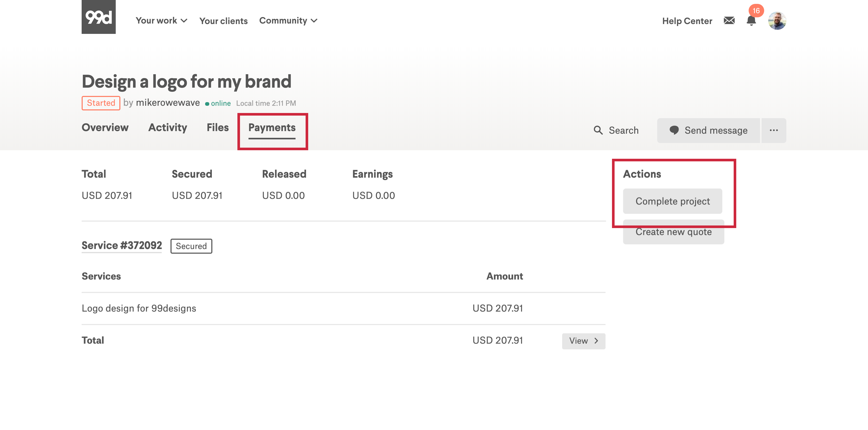The width and height of the screenshot is (868, 430).
Task: Open the Files tab
Action: [217, 127]
